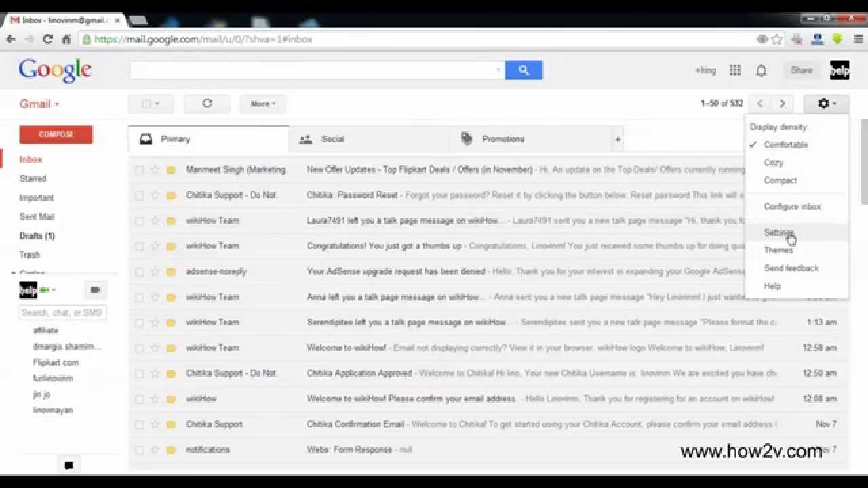Click the chat search box
This screenshot has height=488, width=868.
[x=62, y=312]
